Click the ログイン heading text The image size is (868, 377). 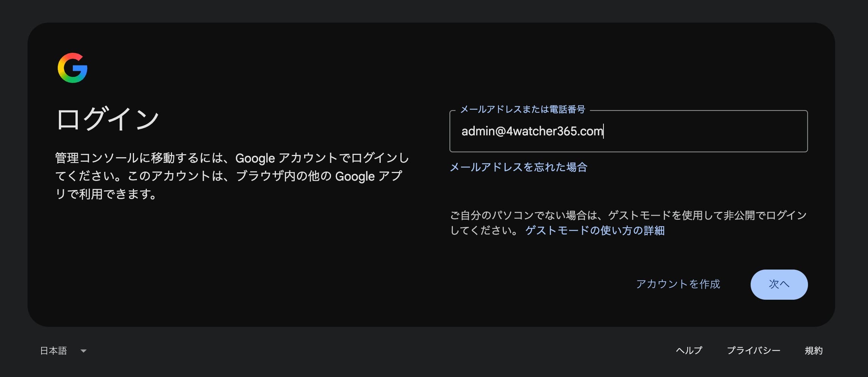(x=108, y=119)
